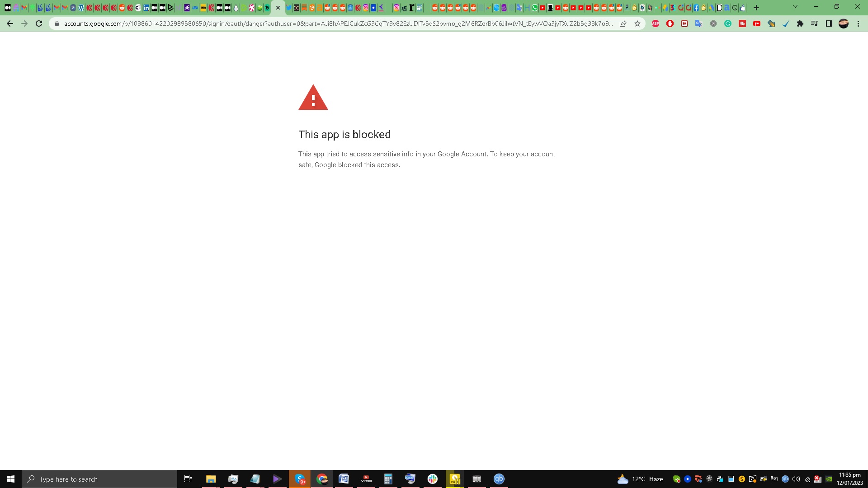Open the Wi-Fi network tray icon
Image resolution: width=868 pixels, height=488 pixels.
point(807,479)
